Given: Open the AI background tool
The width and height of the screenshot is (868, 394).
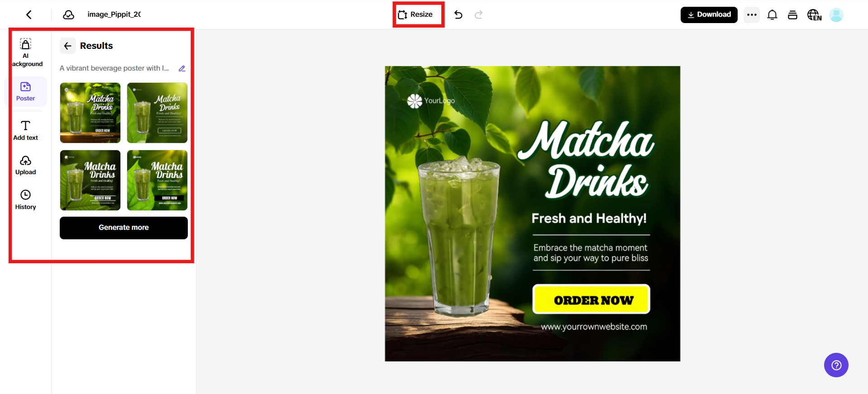Looking at the screenshot, I should tap(26, 52).
